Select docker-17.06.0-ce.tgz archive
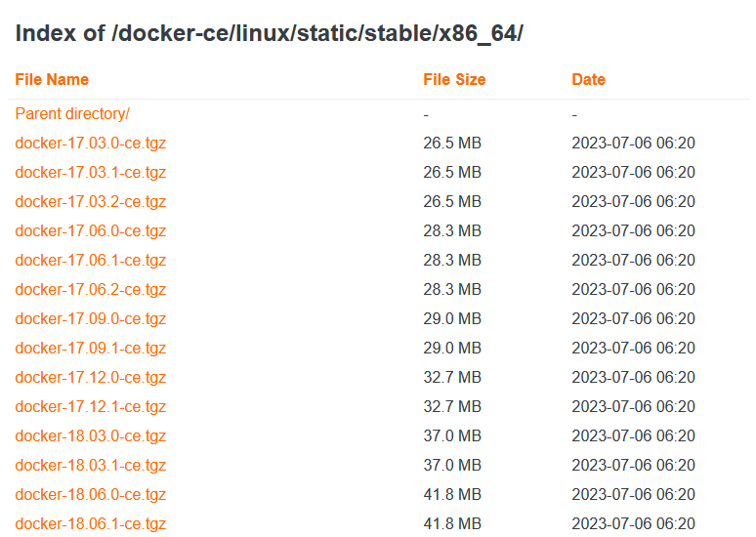756x537 pixels. pyautogui.click(x=91, y=230)
